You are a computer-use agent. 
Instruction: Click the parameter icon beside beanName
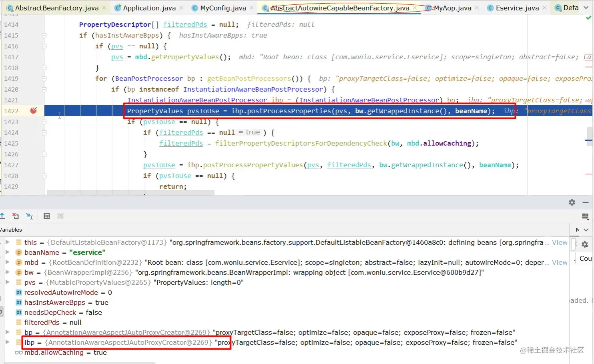pos(18,252)
